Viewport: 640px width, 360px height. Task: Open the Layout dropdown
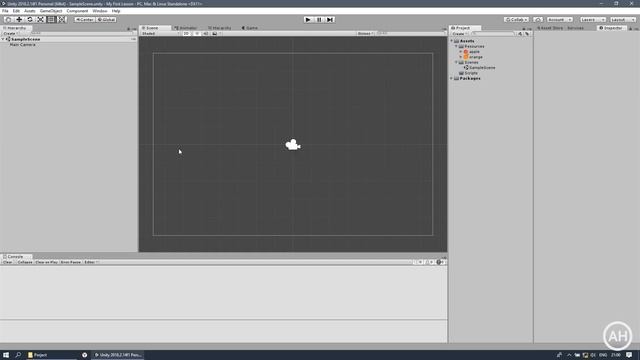click(x=622, y=20)
